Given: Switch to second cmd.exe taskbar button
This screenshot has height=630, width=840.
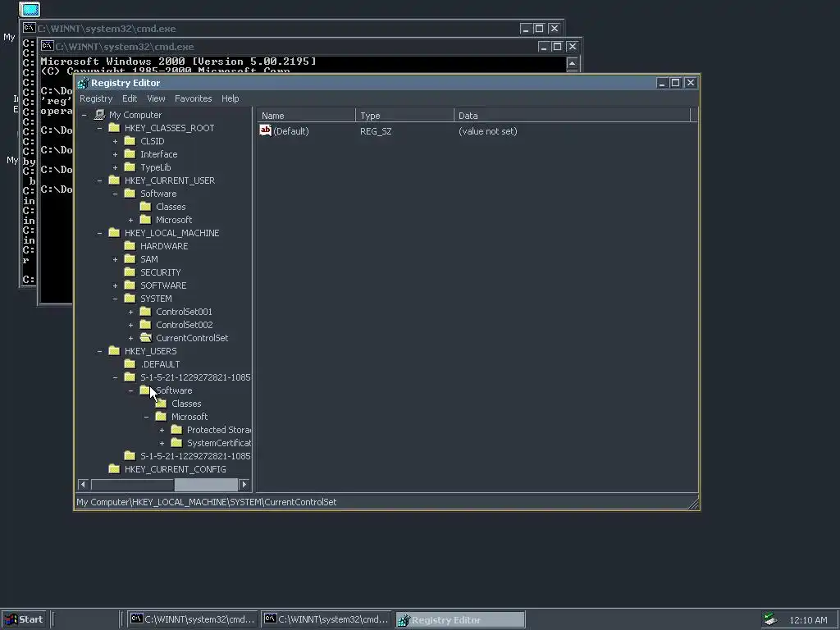Looking at the screenshot, I should (326, 619).
